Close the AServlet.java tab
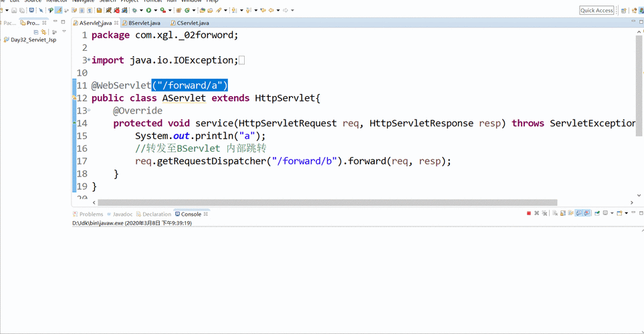 point(116,23)
